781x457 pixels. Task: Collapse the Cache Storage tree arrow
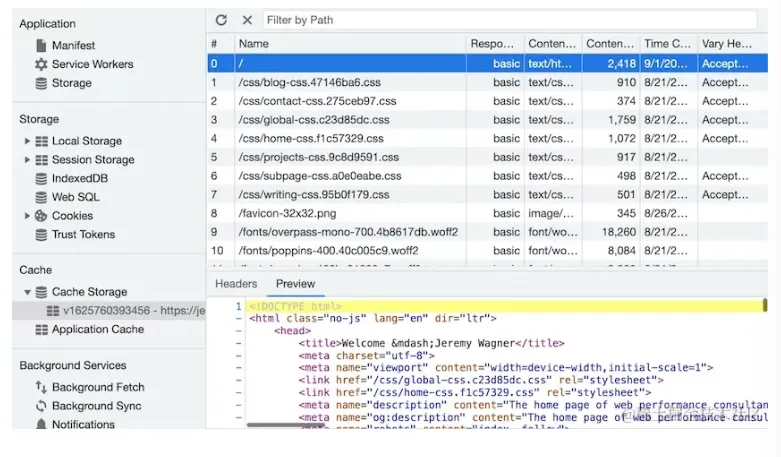click(27, 292)
